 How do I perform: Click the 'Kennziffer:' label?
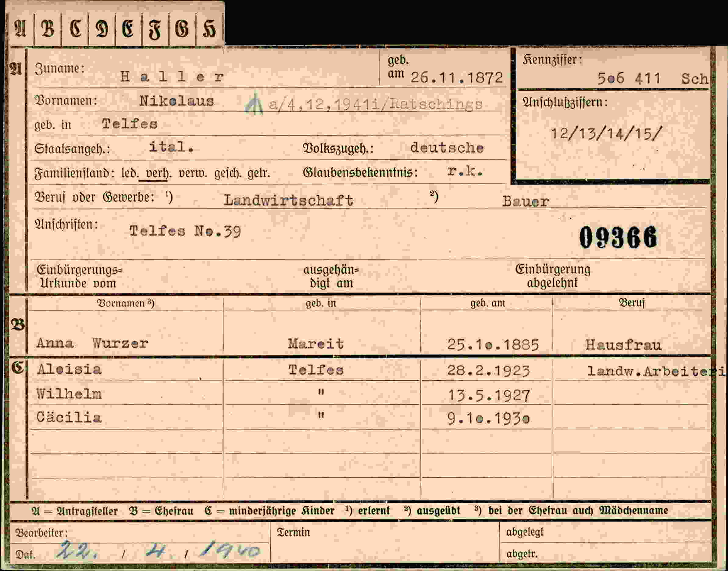(552, 60)
